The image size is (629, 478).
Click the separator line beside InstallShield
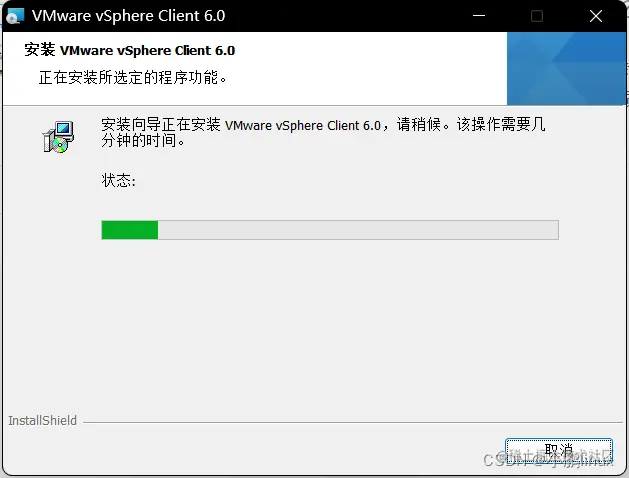[x=353, y=422]
